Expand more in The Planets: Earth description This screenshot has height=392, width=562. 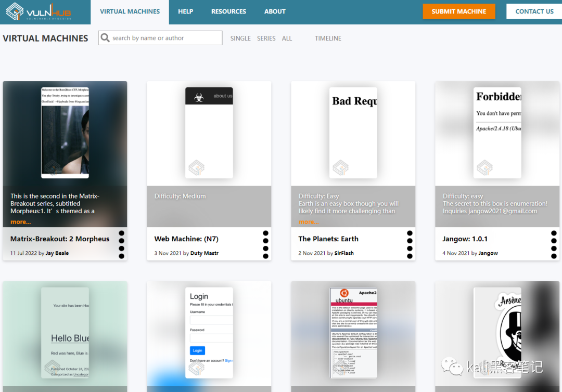point(309,222)
